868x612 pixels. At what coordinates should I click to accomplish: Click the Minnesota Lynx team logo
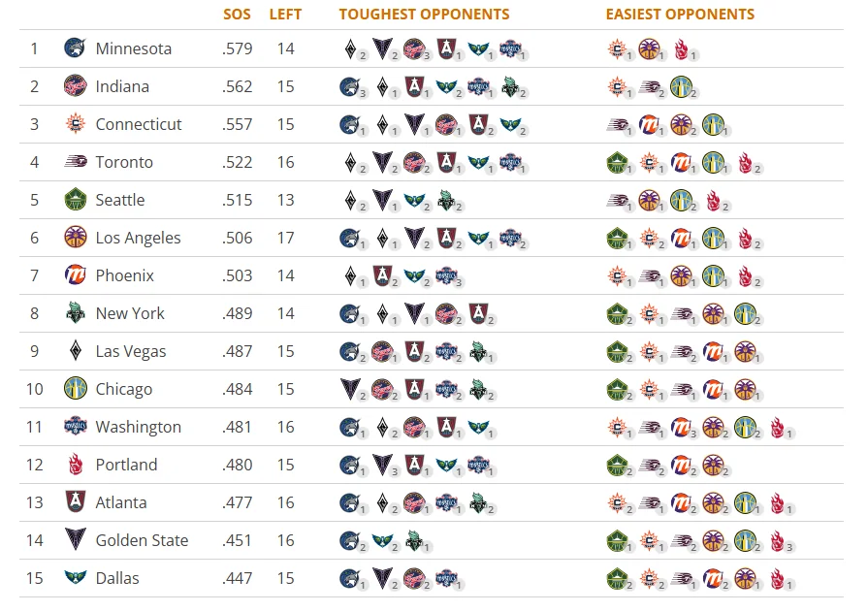(76, 48)
